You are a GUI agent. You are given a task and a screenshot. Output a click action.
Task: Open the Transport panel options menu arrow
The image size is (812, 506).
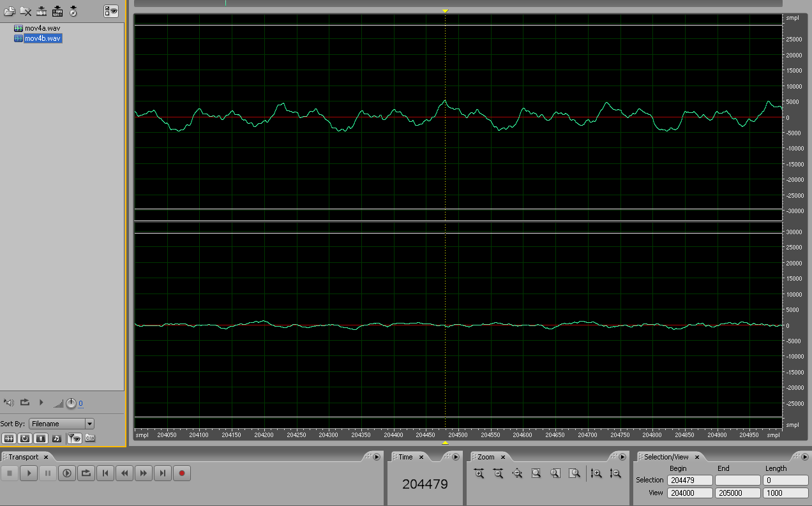(377, 457)
